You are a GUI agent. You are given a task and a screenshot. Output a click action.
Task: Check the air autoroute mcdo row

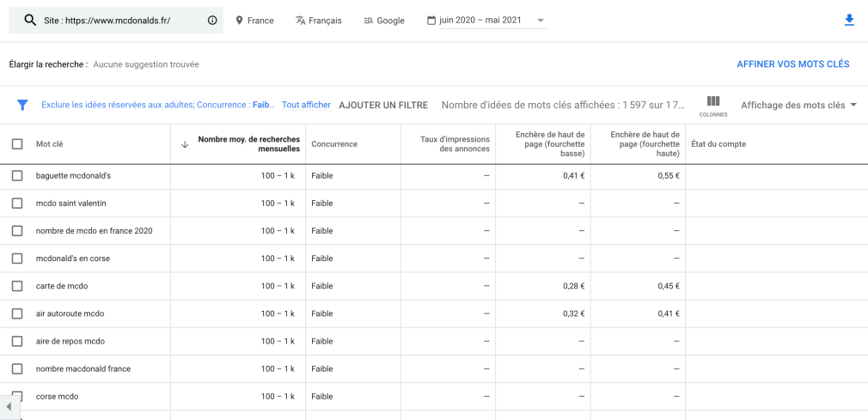pyautogui.click(x=17, y=313)
